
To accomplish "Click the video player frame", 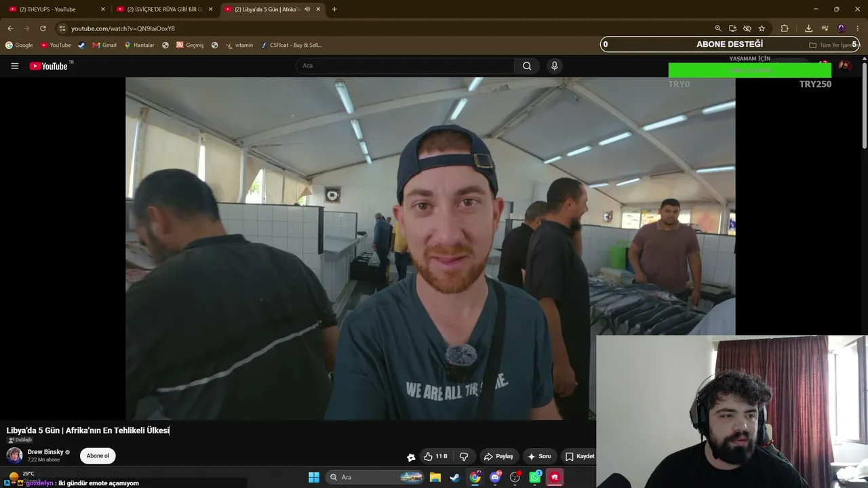I will [x=430, y=248].
